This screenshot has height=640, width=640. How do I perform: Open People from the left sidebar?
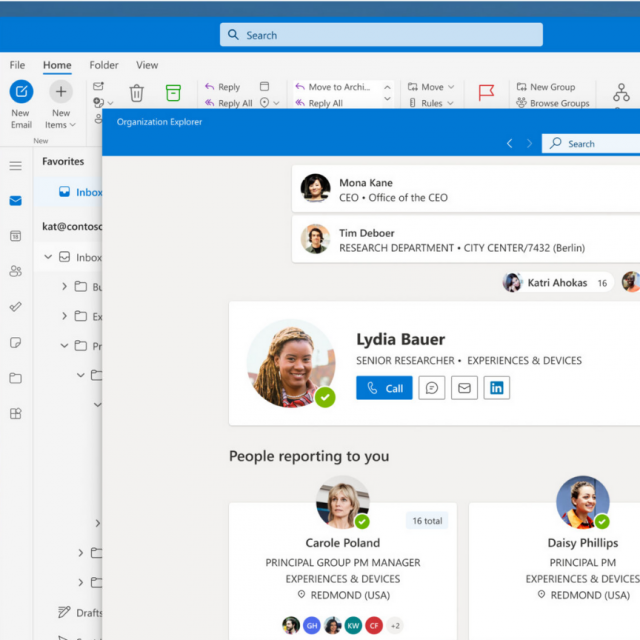point(15,271)
